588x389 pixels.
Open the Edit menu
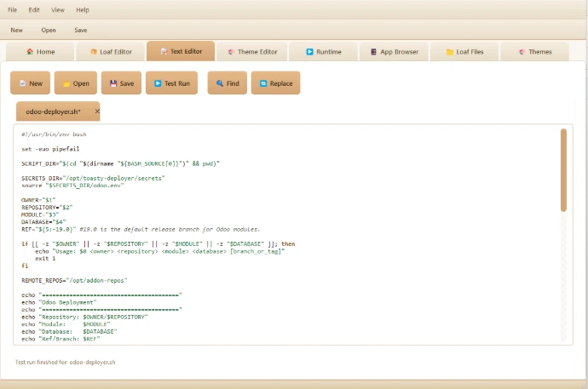point(34,10)
